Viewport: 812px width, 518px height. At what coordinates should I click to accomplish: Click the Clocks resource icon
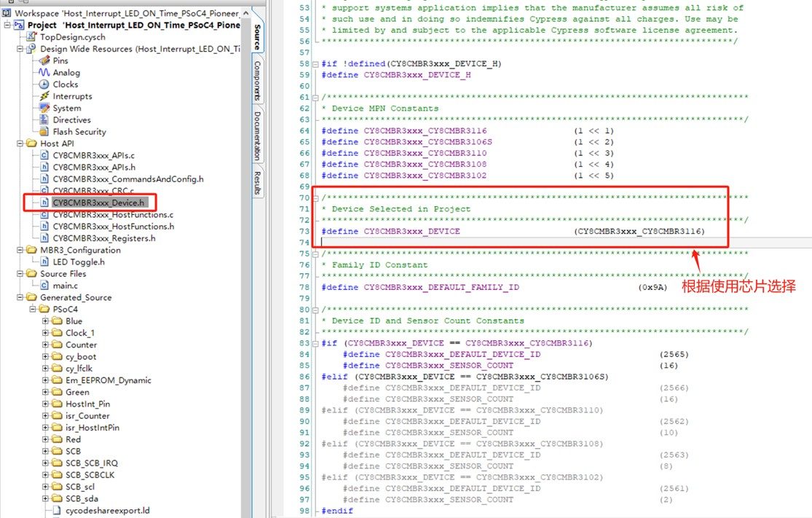(x=44, y=85)
